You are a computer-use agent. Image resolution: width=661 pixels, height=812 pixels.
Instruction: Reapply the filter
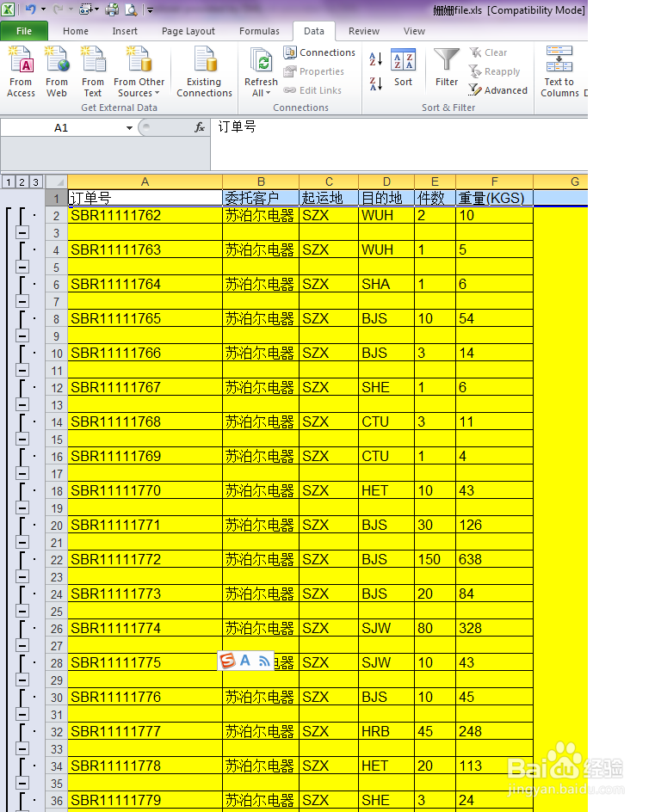click(x=495, y=71)
